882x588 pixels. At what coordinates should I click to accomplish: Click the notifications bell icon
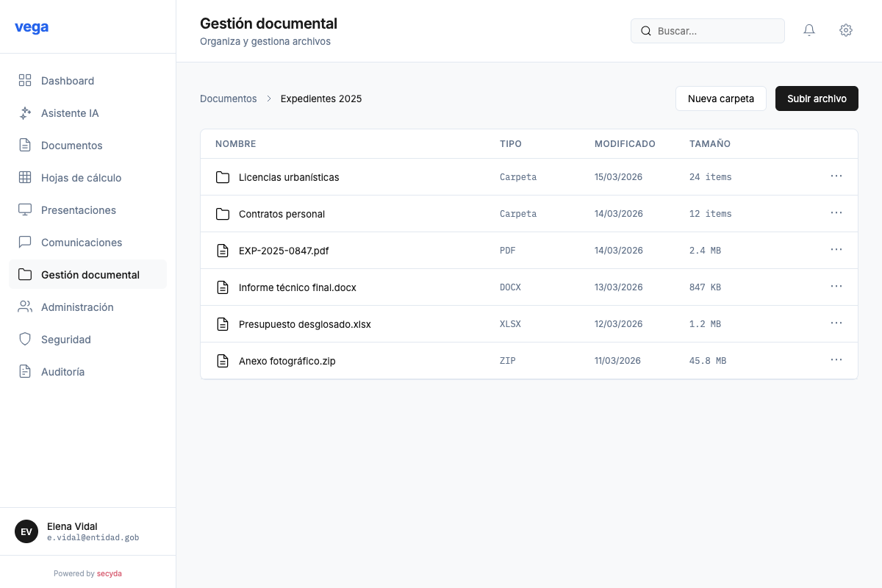(x=809, y=30)
